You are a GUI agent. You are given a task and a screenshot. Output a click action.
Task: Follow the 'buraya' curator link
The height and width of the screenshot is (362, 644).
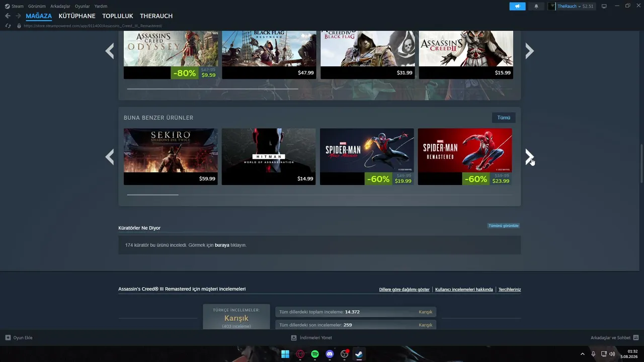[222, 245]
